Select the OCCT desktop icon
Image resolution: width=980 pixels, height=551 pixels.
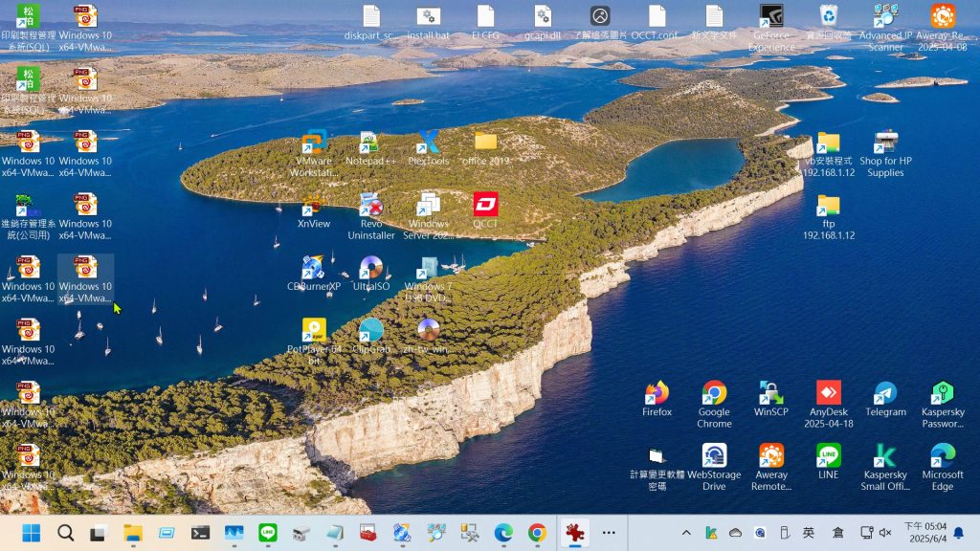tap(485, 206)
